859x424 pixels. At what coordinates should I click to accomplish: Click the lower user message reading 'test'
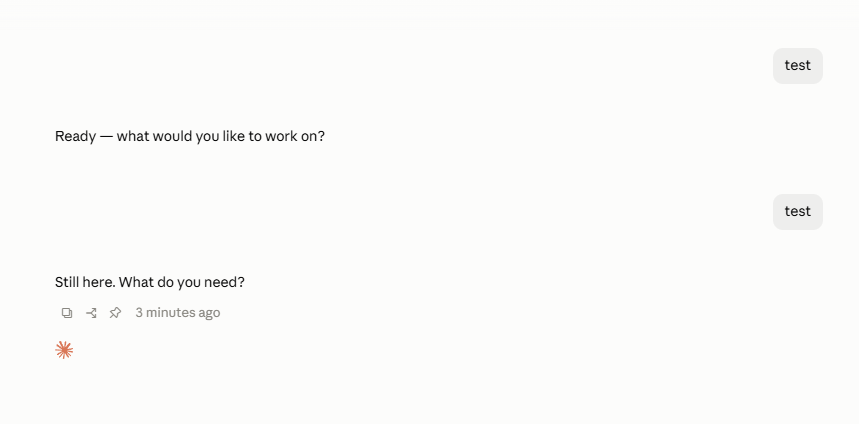click(798, 212)
